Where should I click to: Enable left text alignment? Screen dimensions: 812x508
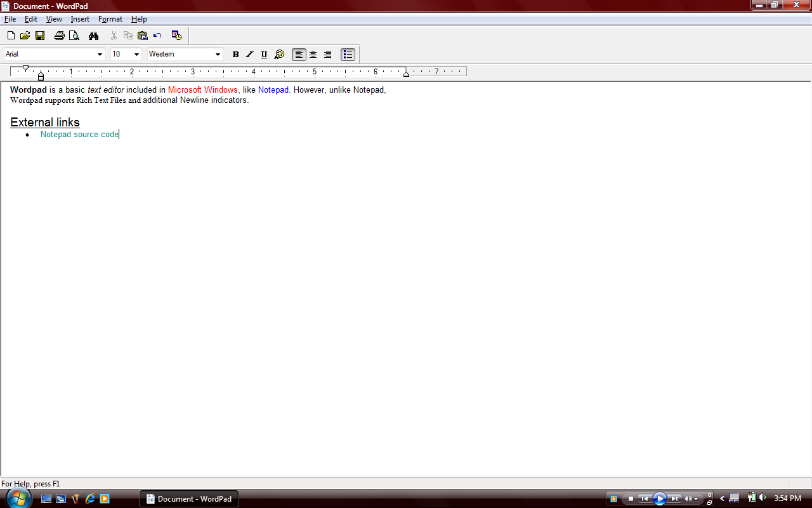pyautogui.click(x=299, y=55)
